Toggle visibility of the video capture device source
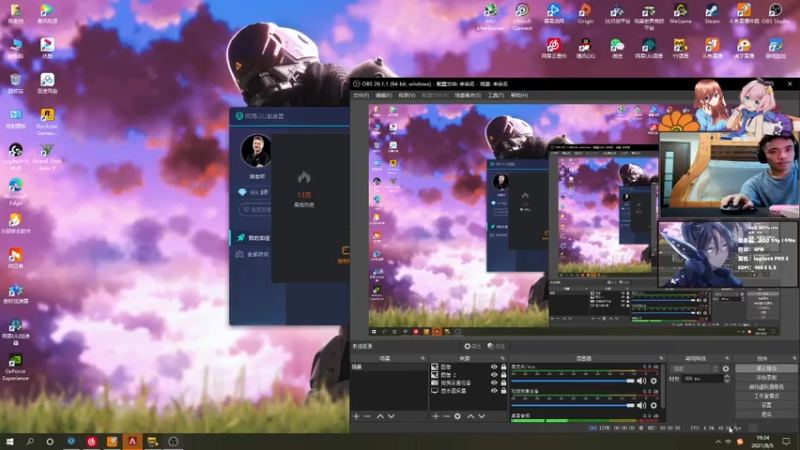 (494, 383)
